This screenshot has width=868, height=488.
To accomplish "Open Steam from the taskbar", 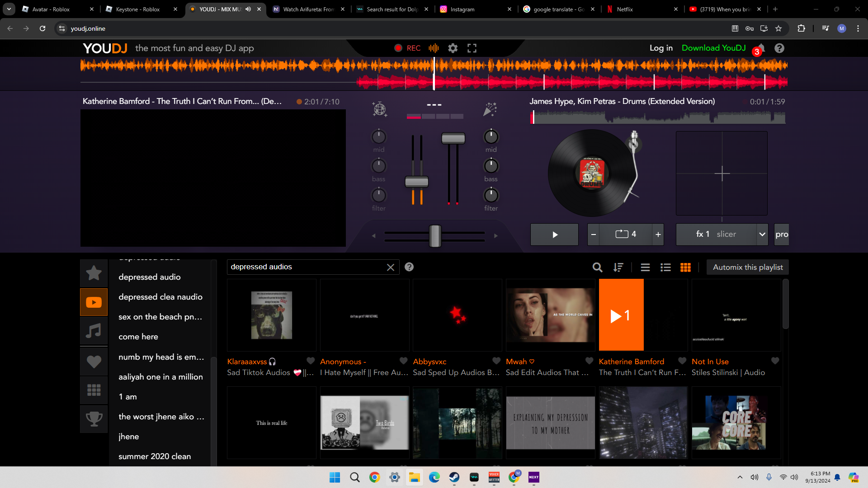I will (x=454, y=477).
